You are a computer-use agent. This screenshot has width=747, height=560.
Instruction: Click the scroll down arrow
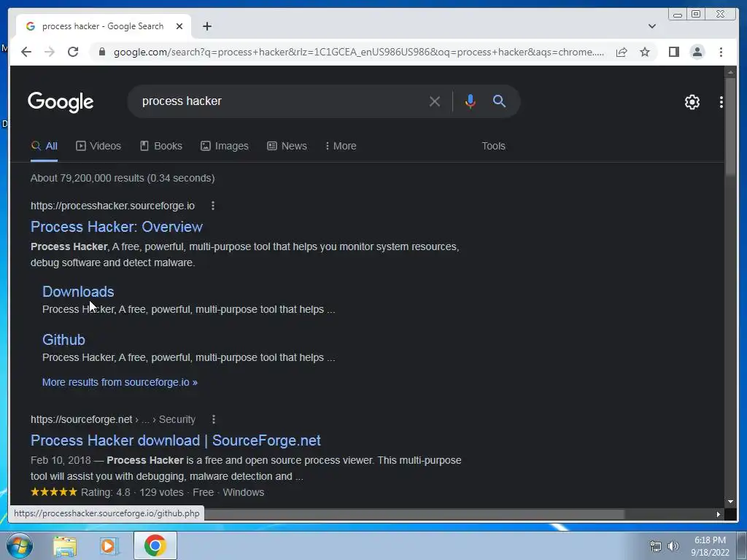[x=730, y=502]
